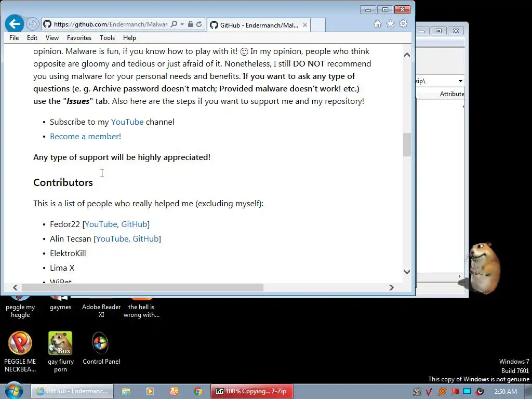The image size is (532, 399).
Task: Click the vertical scrollbar thumb
Action: tap(407, 145)
